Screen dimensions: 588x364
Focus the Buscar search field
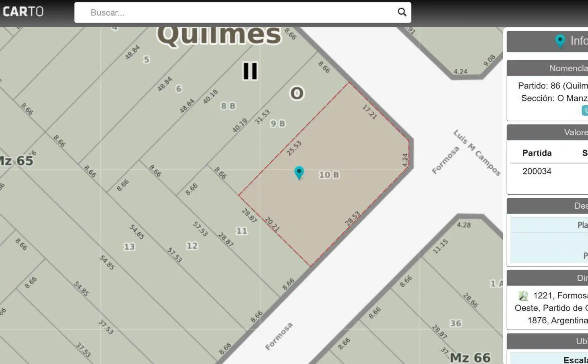point(243,12)
